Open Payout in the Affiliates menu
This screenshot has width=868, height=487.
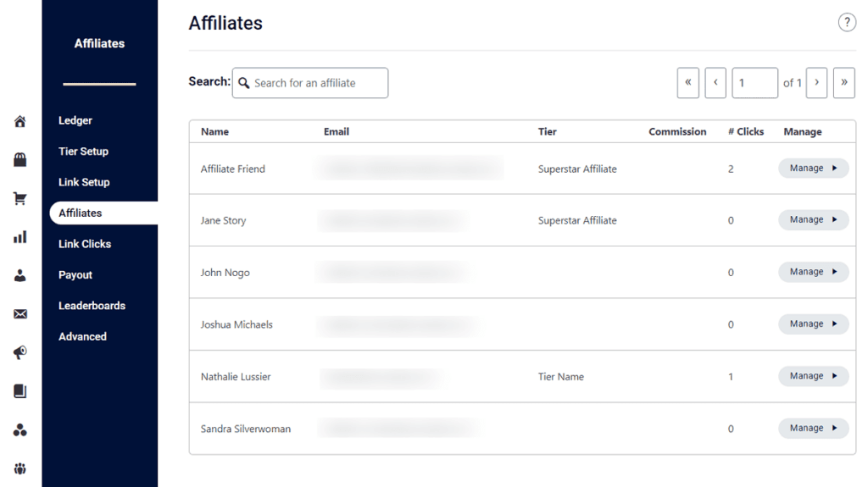tap(75, 275)
